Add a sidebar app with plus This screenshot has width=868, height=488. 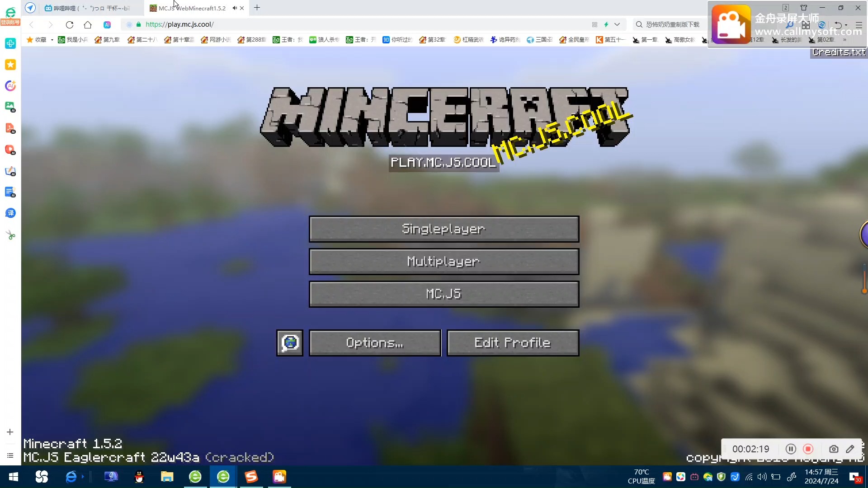point(10,432)
